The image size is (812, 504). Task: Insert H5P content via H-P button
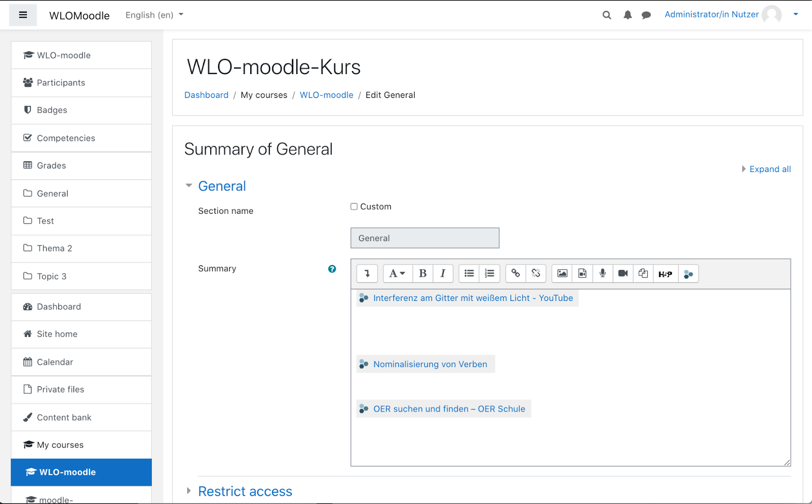(665, 274)
